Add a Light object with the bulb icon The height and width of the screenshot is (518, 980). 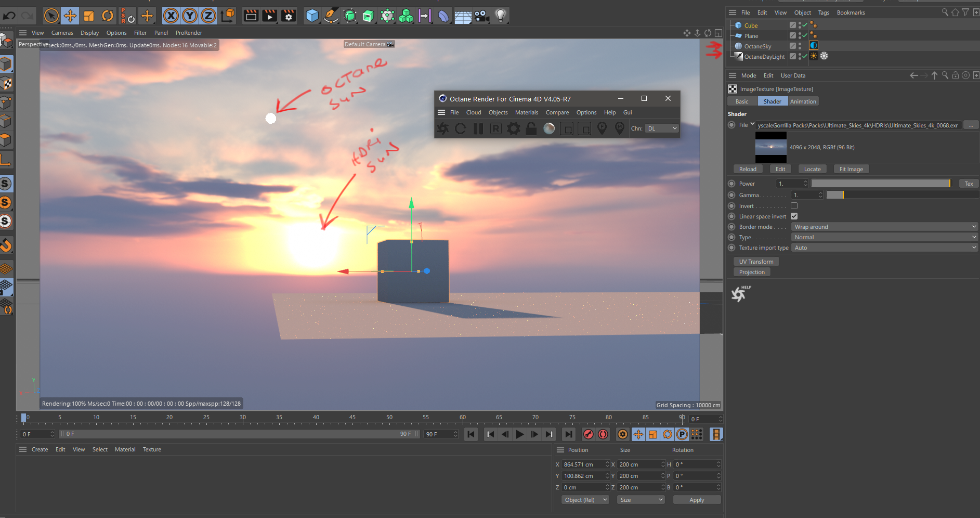point(500,16)
